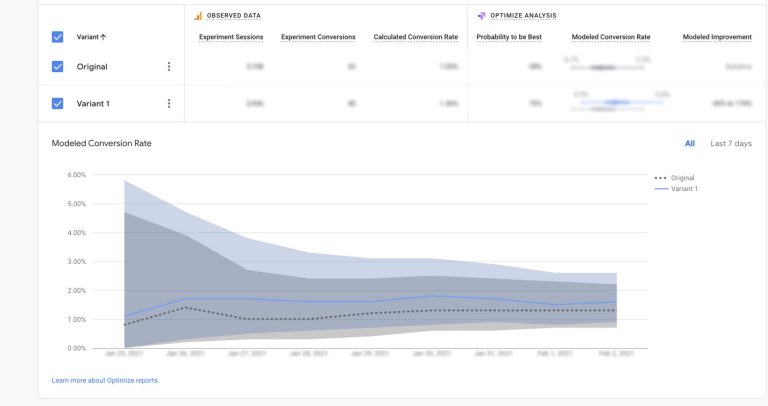
Task: Click the Modeled Conversion Rate column header
Action: (x=611, y=37)
